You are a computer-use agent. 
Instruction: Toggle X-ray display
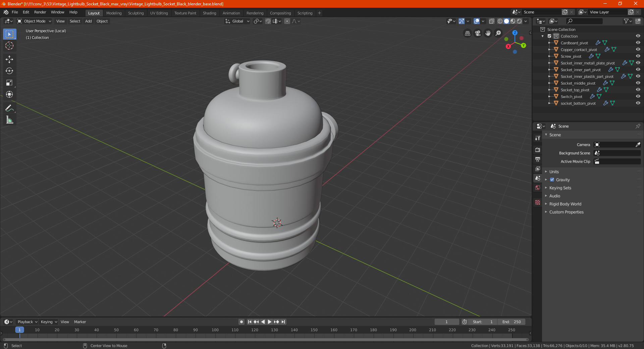coord(491,21)
